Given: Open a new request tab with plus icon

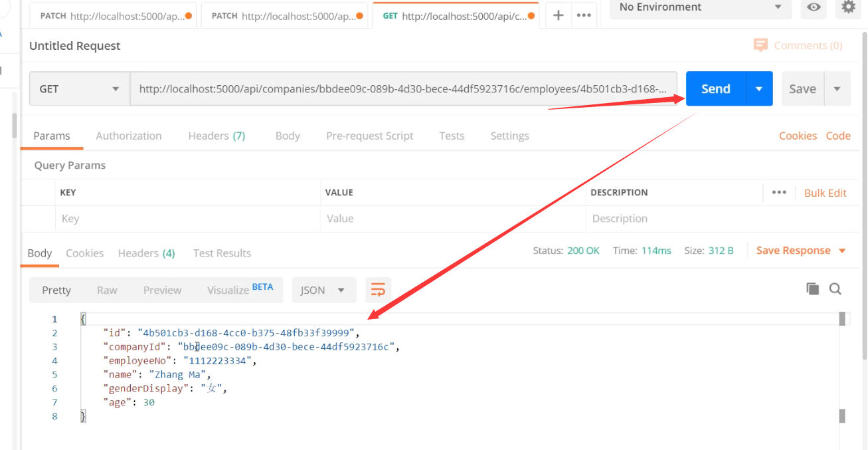Looking at the screenshot, I should pos(559,15).
